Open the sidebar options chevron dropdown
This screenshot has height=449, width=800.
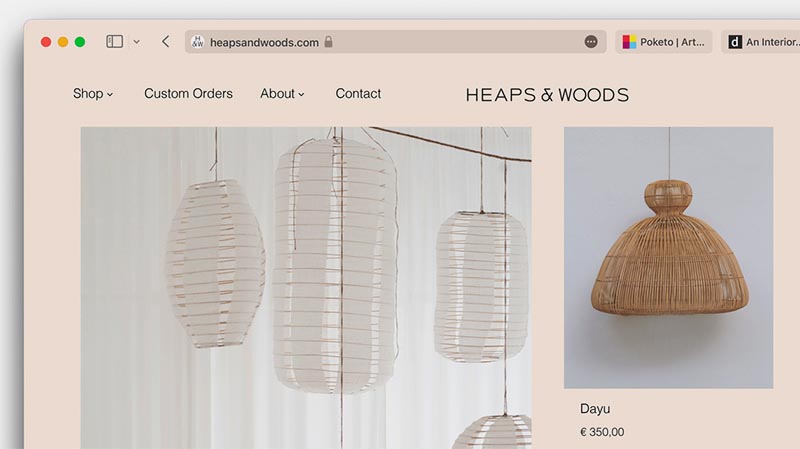click(137, 42)
